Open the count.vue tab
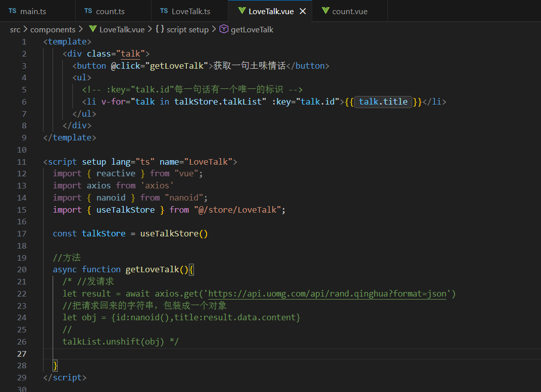The height and width of the screenshot is (392, 541). point(350,11)
